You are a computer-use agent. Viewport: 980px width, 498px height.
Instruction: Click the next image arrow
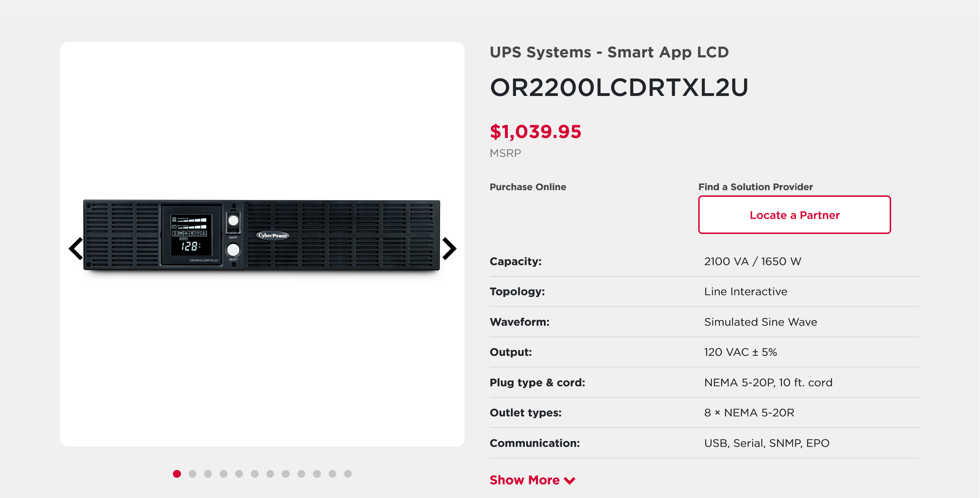(449, 249)
